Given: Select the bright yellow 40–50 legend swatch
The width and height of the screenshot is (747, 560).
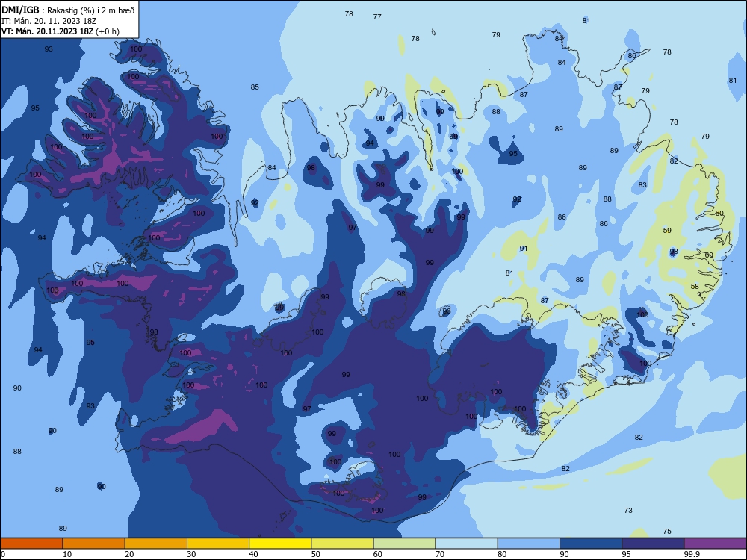Looking at the screenshot, I should click(280, 544).
